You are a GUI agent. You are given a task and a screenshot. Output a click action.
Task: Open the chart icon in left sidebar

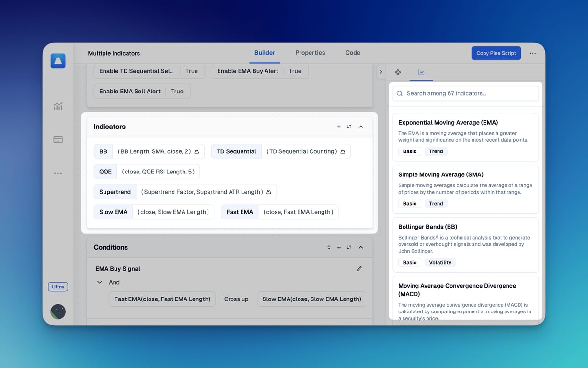(x=58, y=106)
